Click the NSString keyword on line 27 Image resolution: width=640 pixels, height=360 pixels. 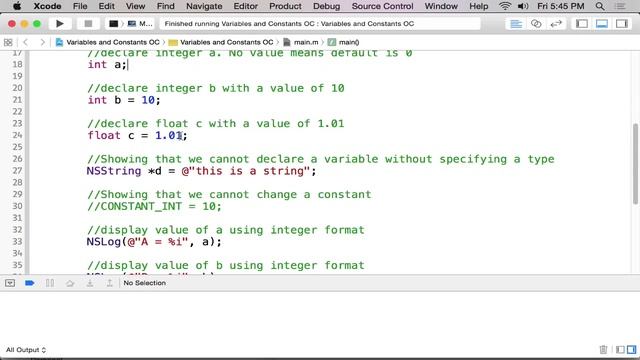point(114,171)
